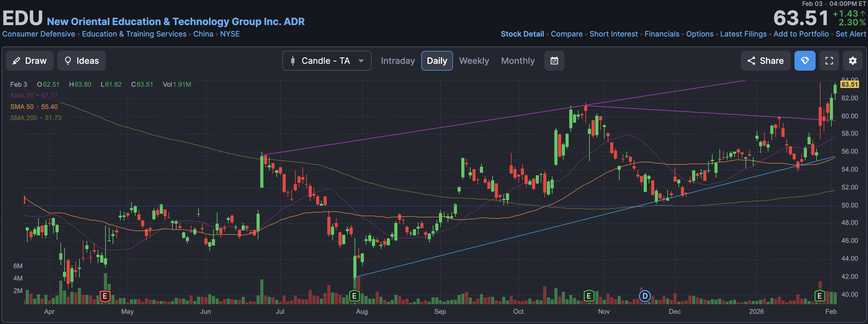Click the Set Alert link
The image size is (868, 324).
(851, 34)
